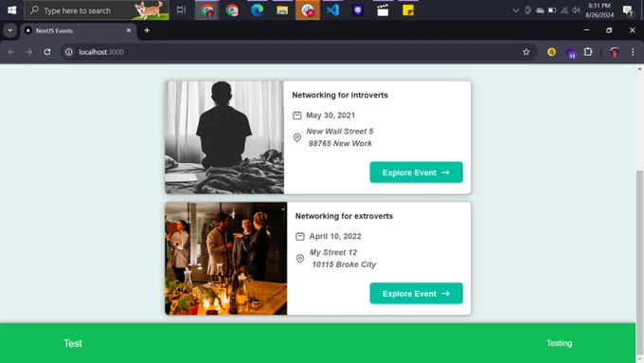Open the Extensions puzzle menu
Image resolution: width=644 pixels, height=363 pixels.
click(x=588, y=52)
